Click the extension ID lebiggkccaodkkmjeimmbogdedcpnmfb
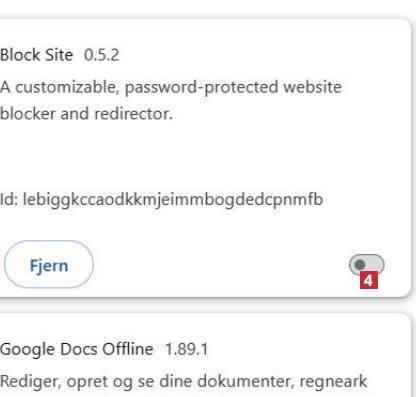 [x=173, y=200]
